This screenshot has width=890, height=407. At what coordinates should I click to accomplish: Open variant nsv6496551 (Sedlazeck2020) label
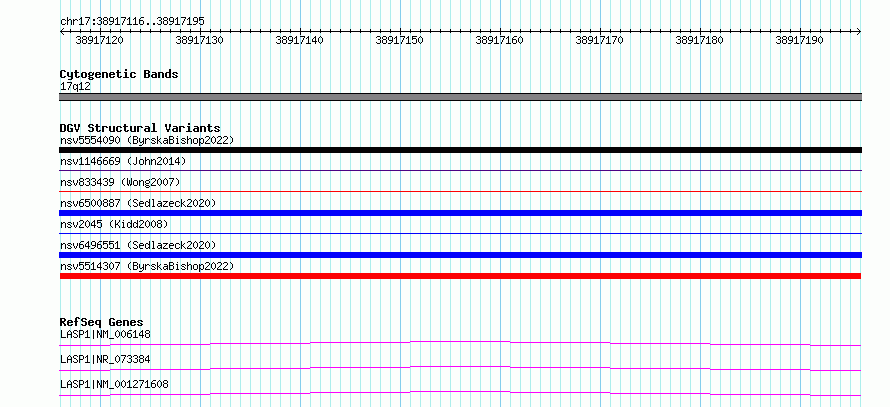click(x=138, y=245)
